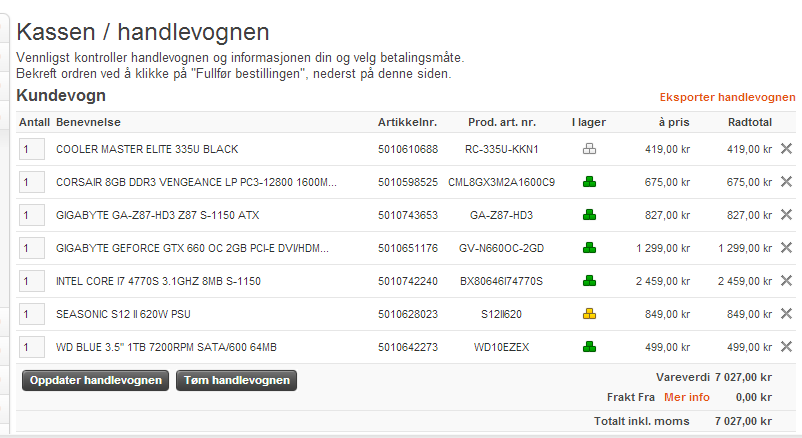Click Tøm handlevognen button
This screenshot has width=802, height=438.
(236, 380)
